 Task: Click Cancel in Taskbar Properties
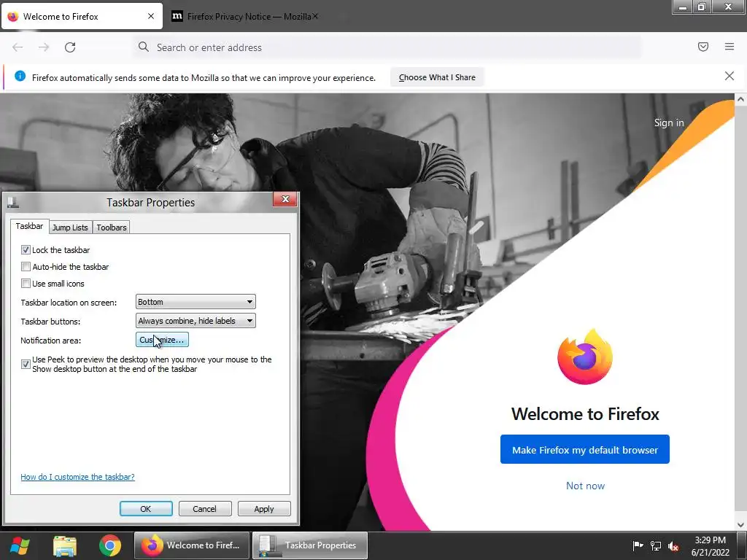click(205, 508)
